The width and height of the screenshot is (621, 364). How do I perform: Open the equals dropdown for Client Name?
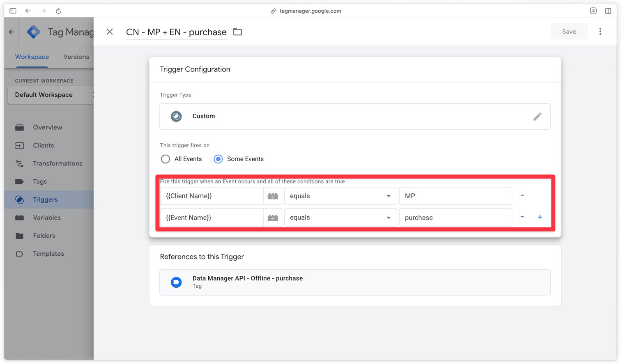point(340,196)
